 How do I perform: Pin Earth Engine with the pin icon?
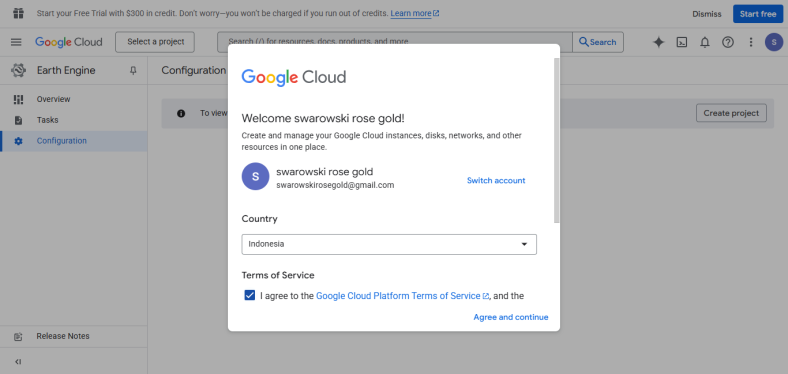pyautogui.click(x=133, y=70)
